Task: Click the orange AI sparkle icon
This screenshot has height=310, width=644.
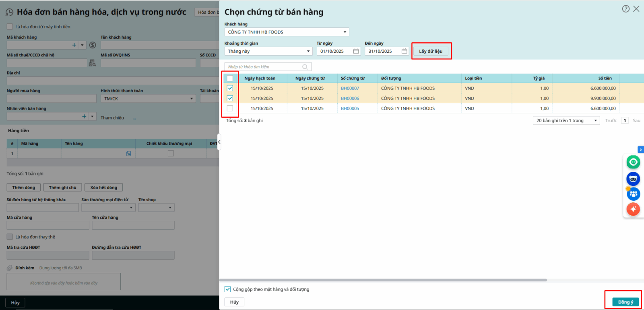Action: point(633,209)
